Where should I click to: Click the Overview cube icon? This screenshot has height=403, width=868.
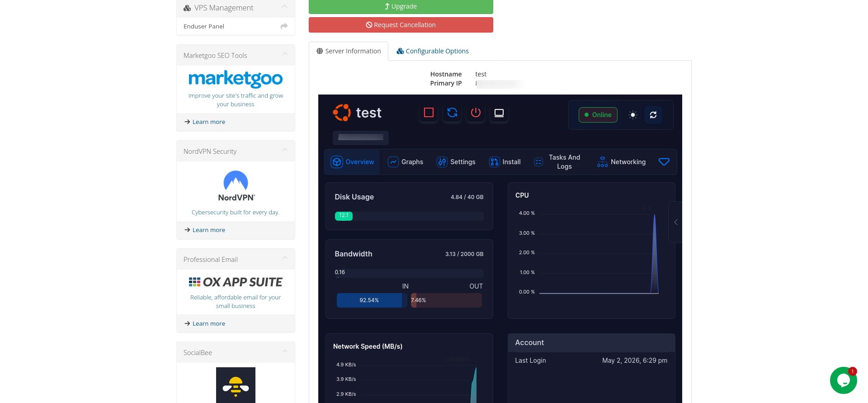click(337, 162)
